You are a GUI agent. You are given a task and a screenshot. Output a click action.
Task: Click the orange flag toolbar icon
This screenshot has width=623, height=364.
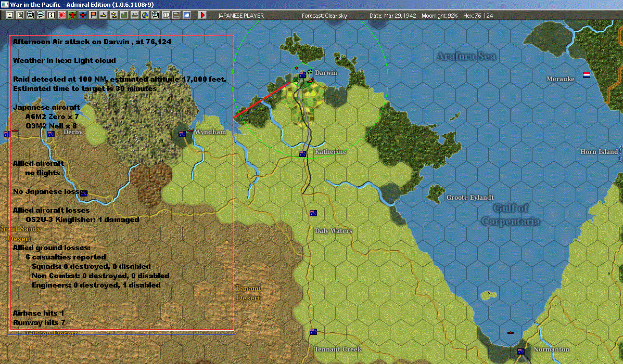coord(93,15)
